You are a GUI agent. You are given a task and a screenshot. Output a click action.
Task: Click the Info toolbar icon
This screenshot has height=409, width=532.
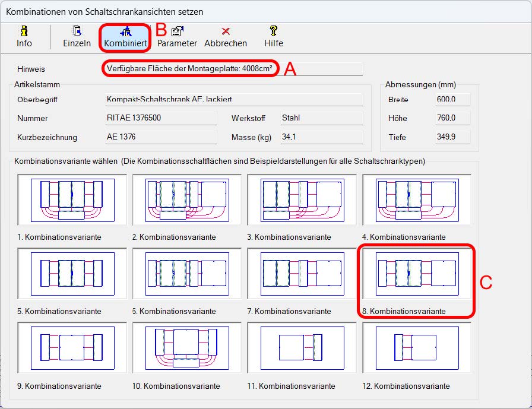point(24,37)
